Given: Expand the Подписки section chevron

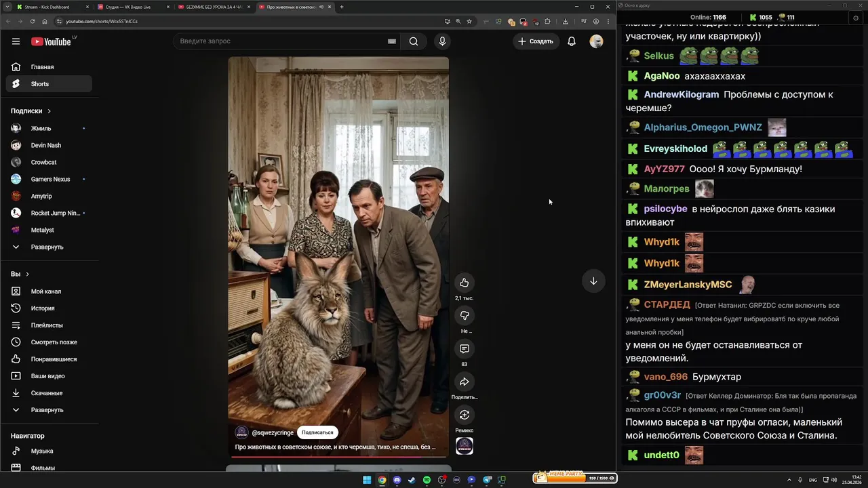Looking at the screenshot, I should coord(49,111).
